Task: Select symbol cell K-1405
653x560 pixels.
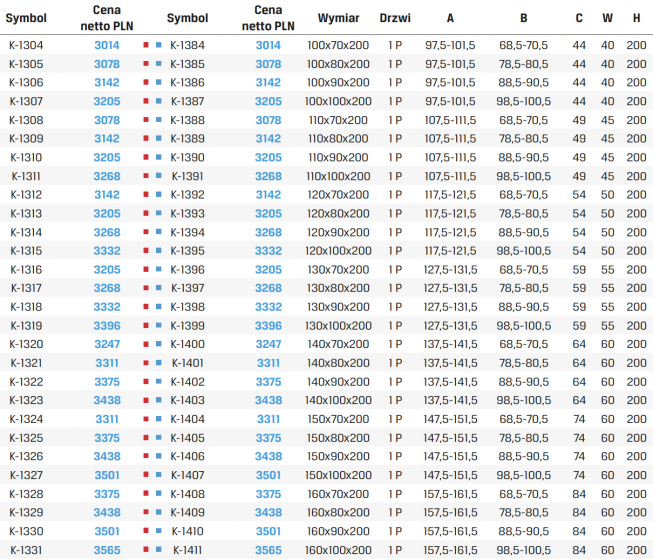Action: 187,438
